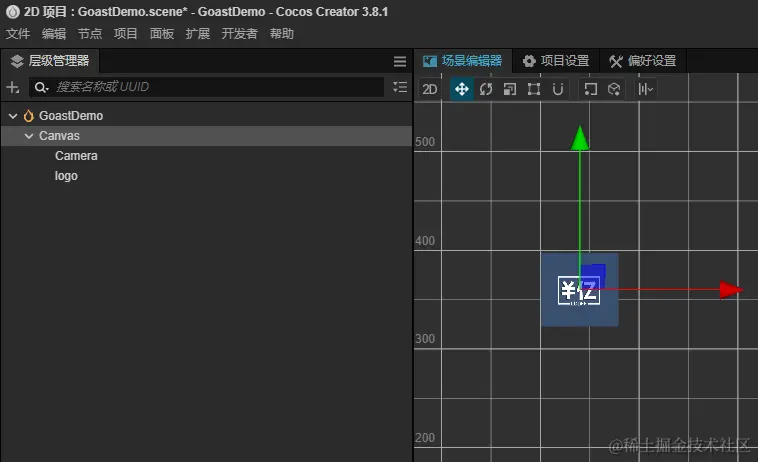Open the 文件 menu
Image resolution: width=758 pixels, height=462 pixels.
click(17, 33)
